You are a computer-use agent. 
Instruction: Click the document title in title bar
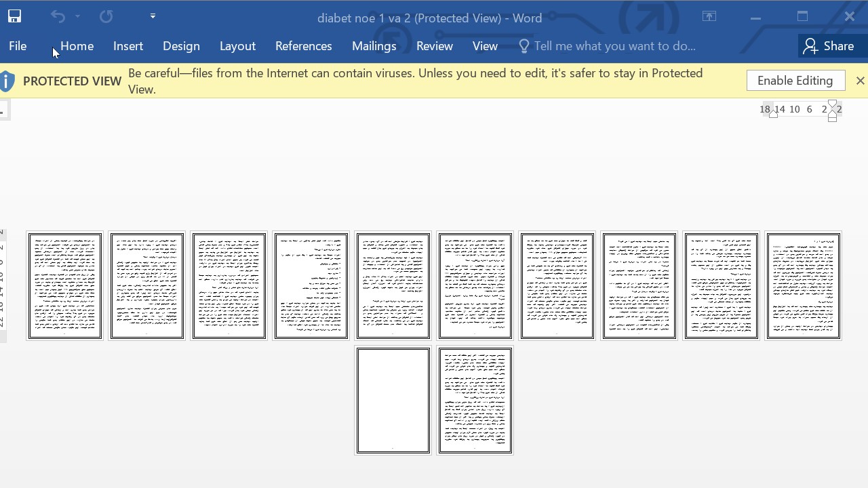[429, 18]
